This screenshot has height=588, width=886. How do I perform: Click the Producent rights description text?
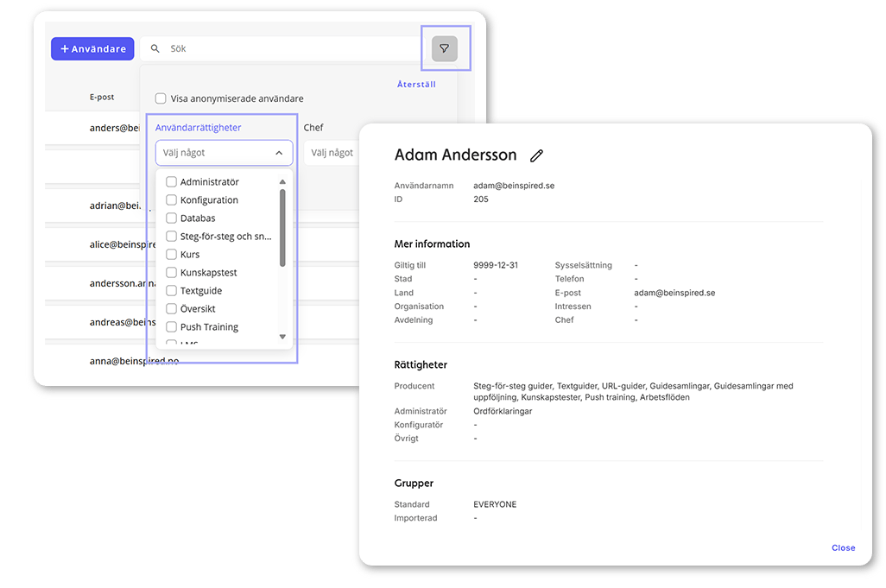click(634, 391)
